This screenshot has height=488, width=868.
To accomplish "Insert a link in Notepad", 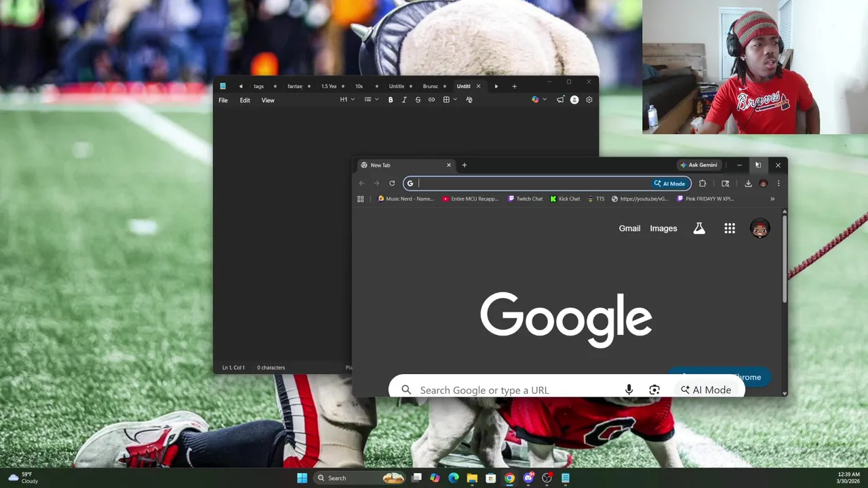I will 431,100.
